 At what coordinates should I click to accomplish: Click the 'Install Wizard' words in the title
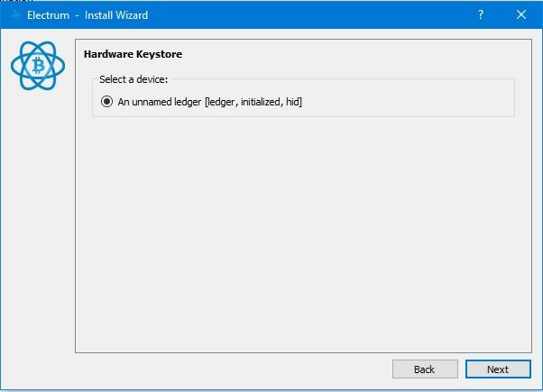pos(116,15)
